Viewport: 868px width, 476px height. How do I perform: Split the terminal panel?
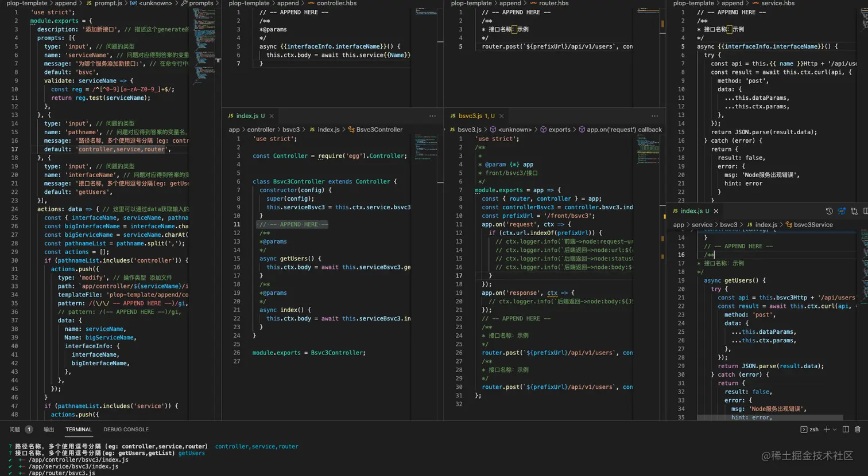846,429
